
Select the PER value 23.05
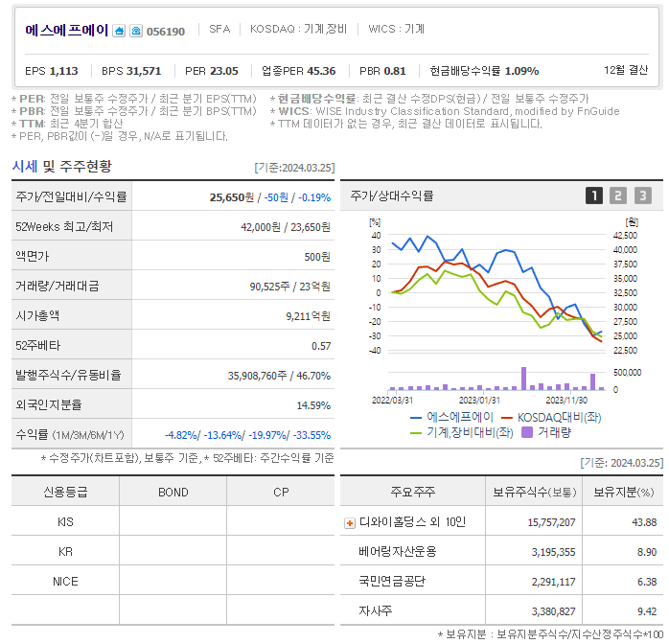point(223,71)
